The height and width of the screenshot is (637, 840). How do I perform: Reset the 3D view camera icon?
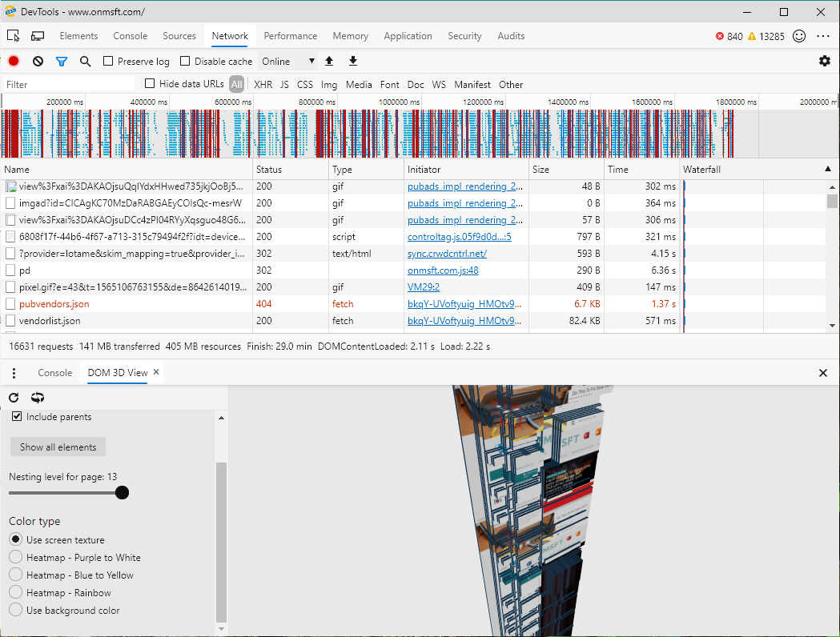[x=38, y=397]
